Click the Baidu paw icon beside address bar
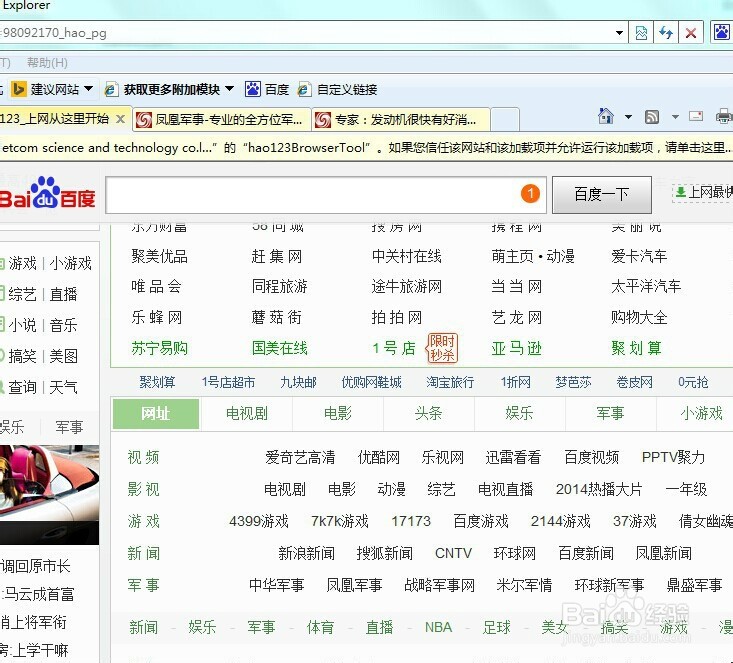The height and width of the screenshot is (663, 733). click(722, 33)
